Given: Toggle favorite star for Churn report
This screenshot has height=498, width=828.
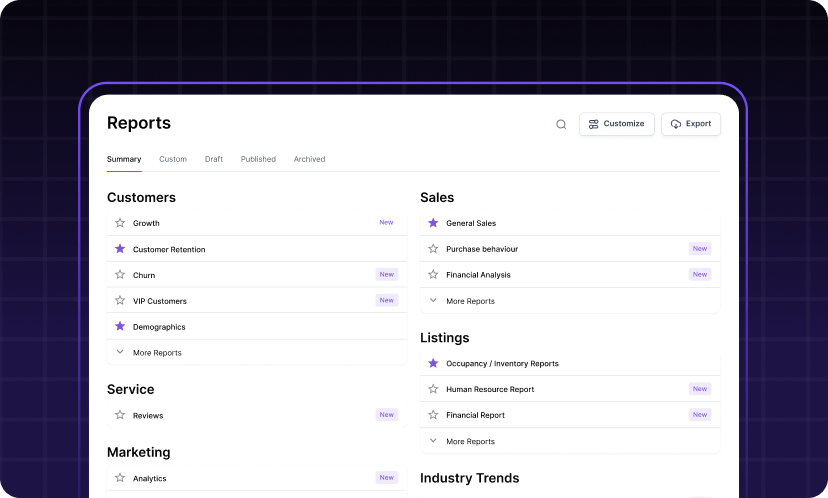Looking at the screenshot, I should point(120,275).
